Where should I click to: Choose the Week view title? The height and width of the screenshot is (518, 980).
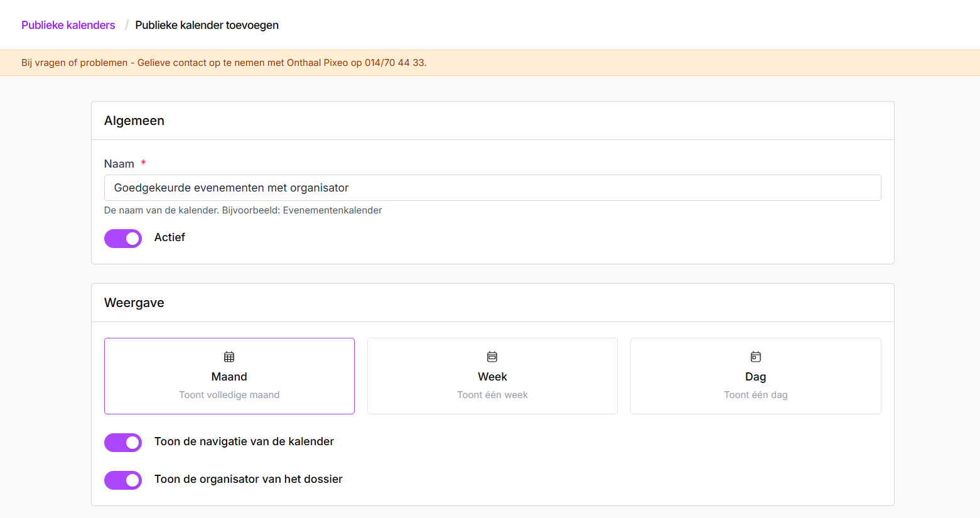click(x=492, y=377)
